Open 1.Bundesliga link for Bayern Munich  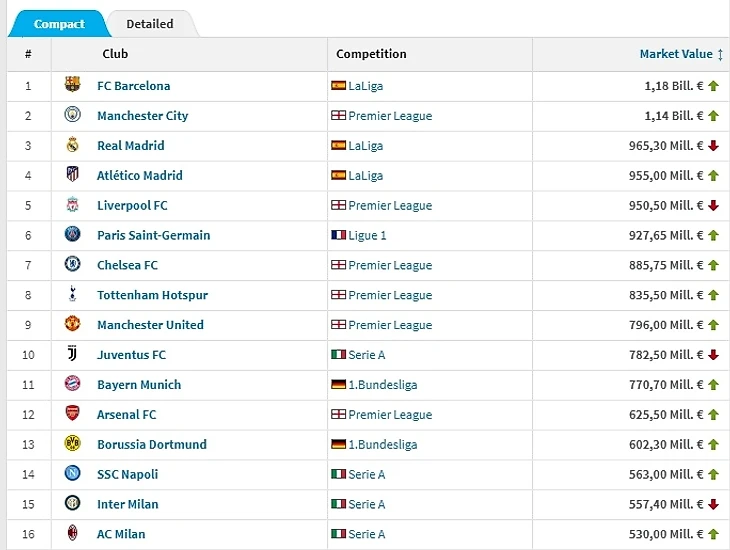pos(383,385)
